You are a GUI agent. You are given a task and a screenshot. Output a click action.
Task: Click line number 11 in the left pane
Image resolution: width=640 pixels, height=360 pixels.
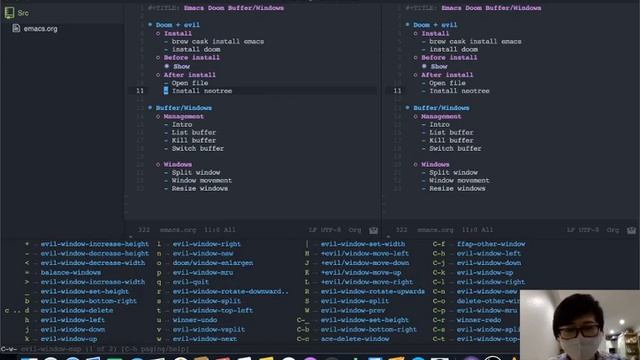pos(140,91)
